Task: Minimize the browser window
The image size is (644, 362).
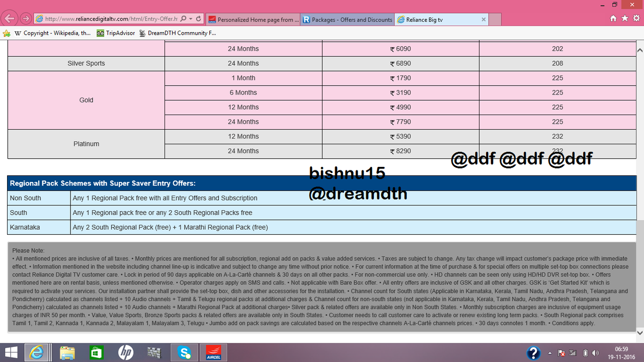Action: 601,5
